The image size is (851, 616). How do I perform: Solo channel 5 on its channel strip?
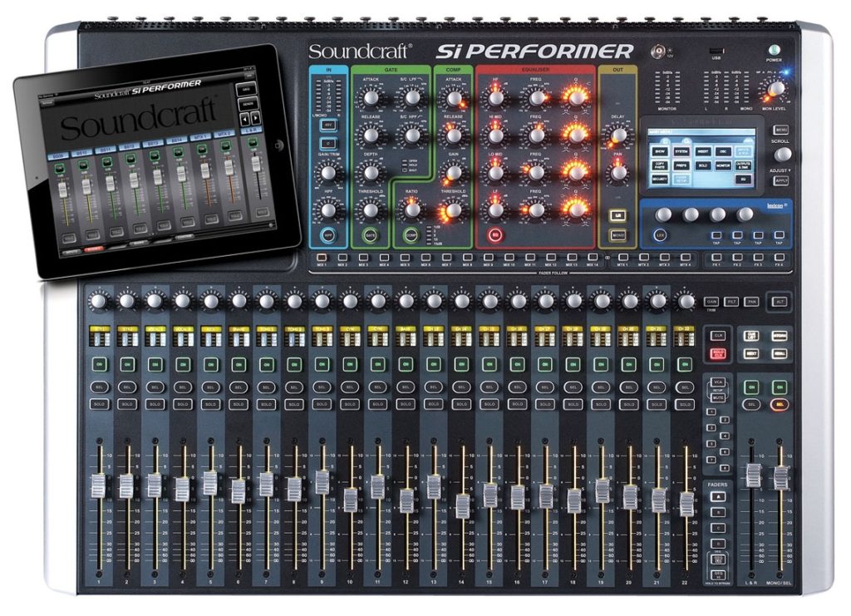(x=210, y=404)
